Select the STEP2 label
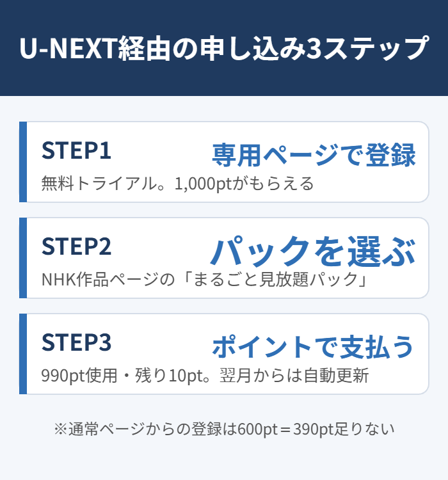 click(x=77, y=246)
